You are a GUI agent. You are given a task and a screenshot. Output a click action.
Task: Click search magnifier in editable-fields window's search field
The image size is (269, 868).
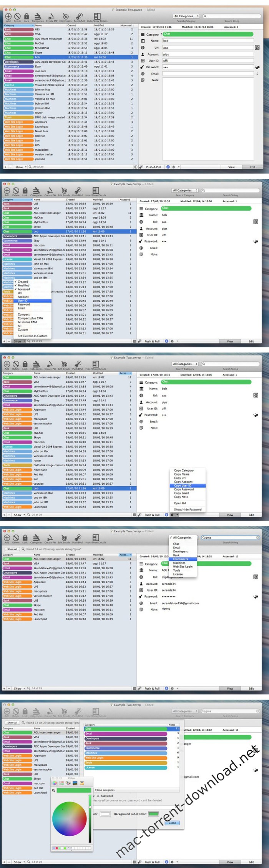click(x=205, y=16)
